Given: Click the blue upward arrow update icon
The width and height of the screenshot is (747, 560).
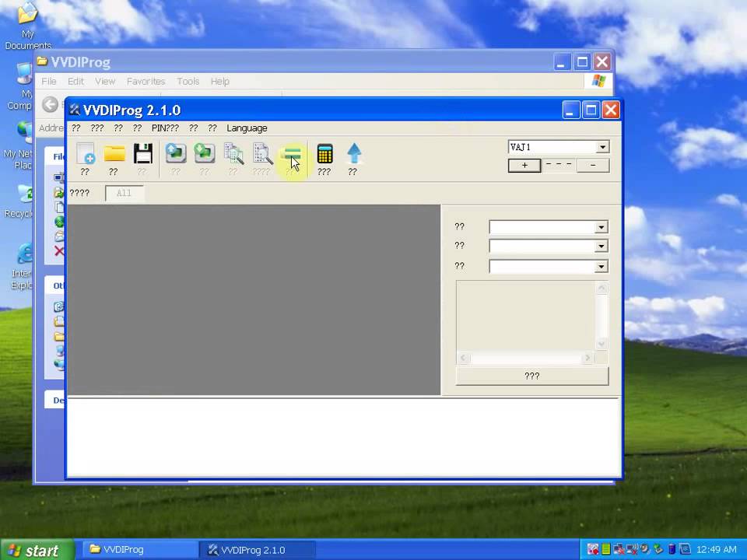Looking at the screenshot, I should pos(353,154).
